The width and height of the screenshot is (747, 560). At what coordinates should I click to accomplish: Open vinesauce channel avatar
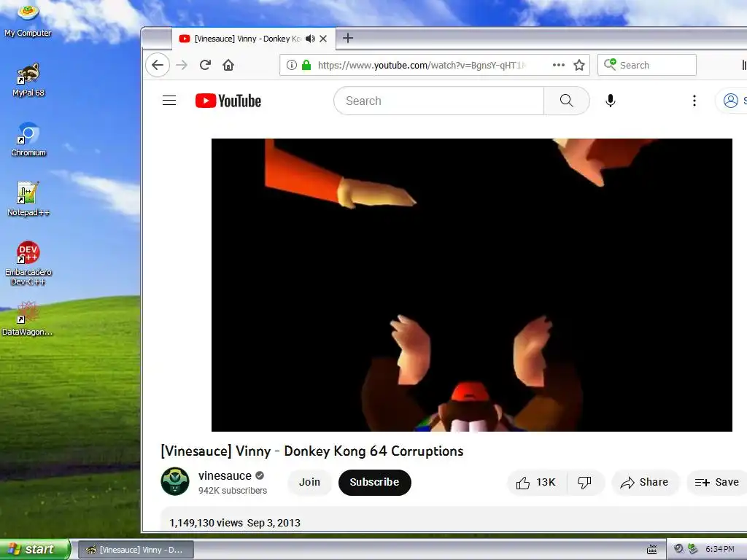point(175,481)
